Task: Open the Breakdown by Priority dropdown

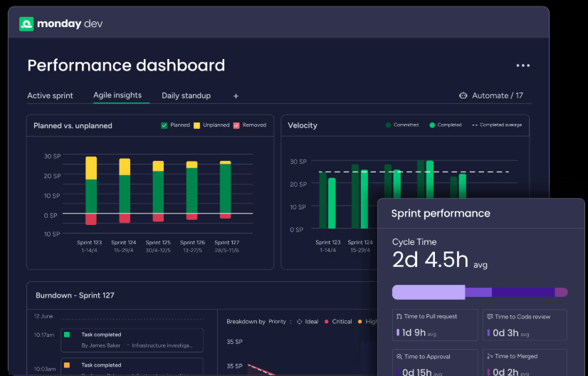Action: [x=277, y=321]
